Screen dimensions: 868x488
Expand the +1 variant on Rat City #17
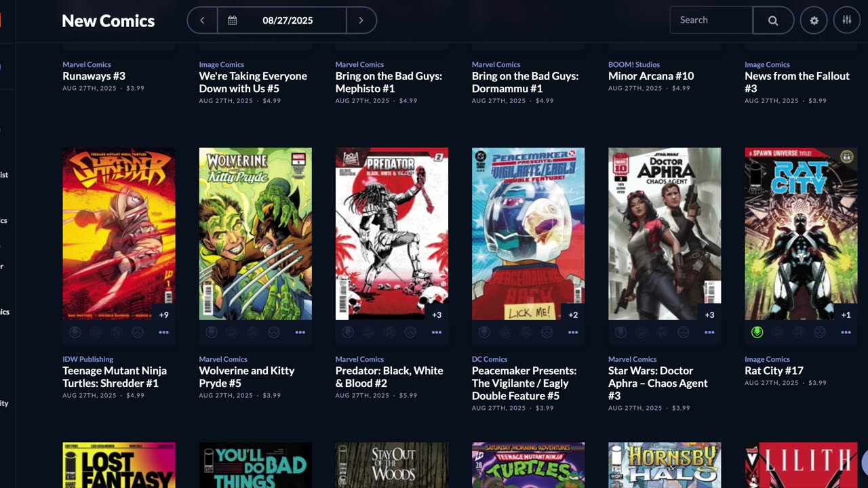tap(846, 314)
